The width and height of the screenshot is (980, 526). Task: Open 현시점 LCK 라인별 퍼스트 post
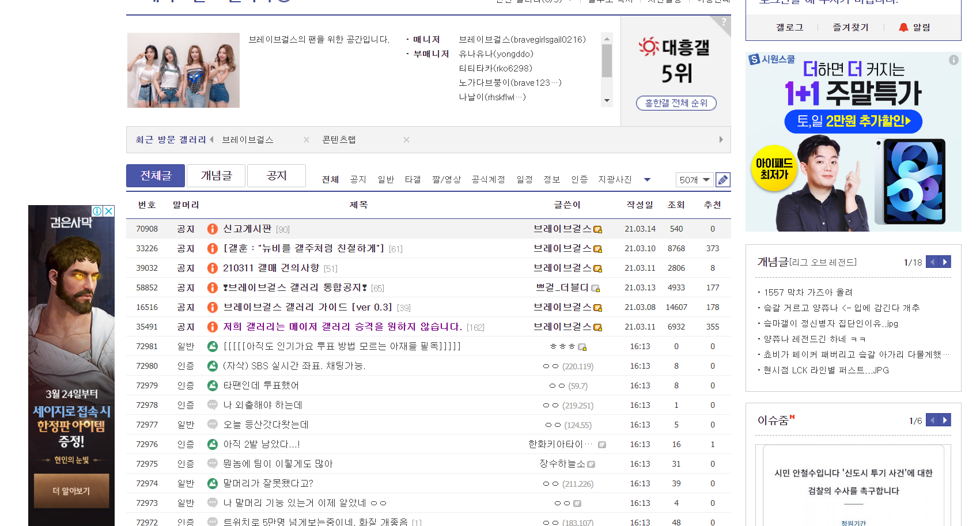[x=826, y=370]
